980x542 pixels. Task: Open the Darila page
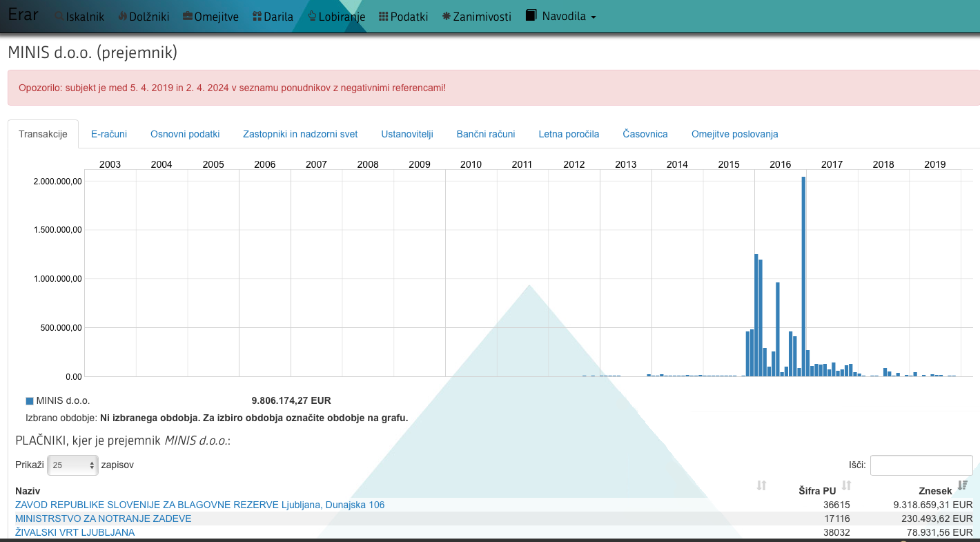coord(273,17)
